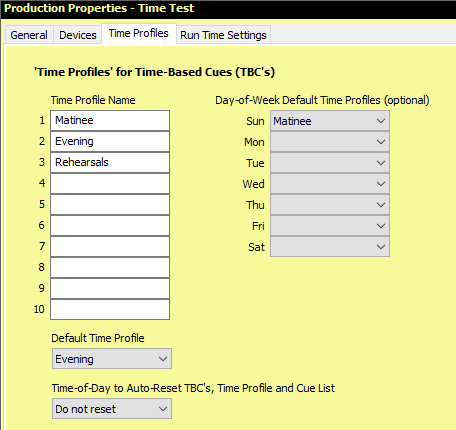Switch to the General tab
The width and height of the screenshot is (456, 430).
(x=29, y=35)
